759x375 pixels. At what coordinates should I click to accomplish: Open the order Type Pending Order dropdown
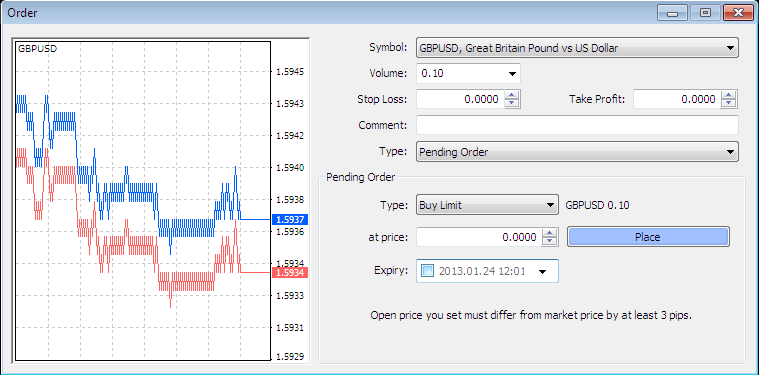[577, 151]
